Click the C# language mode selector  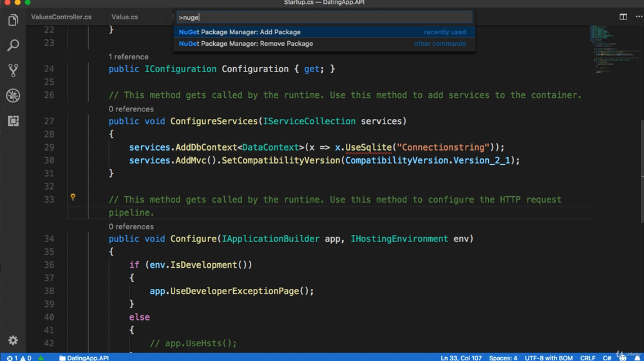pos(607,358)
